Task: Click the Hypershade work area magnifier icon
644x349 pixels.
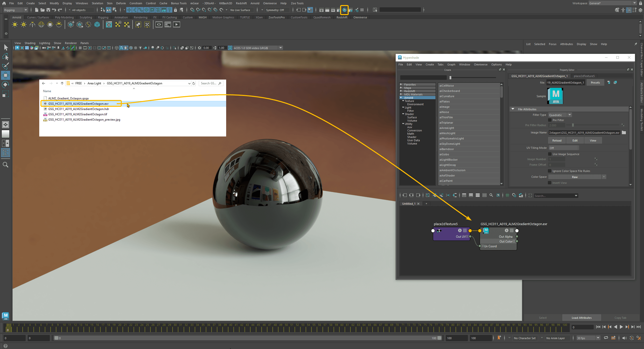Action: click(x=491, y=195)
